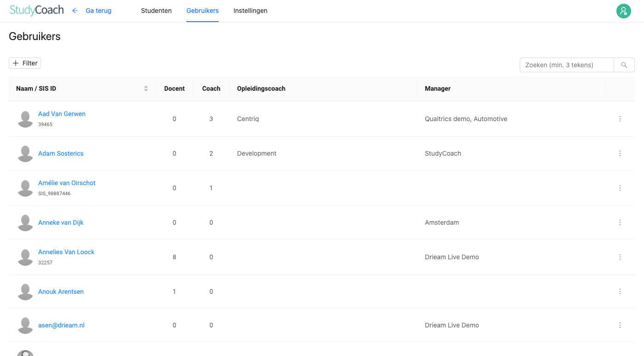The image size is (644, 356).
Task: Click Drieam Live Demo in asen@drieam.nl row
Action: (x=452, y=325)
